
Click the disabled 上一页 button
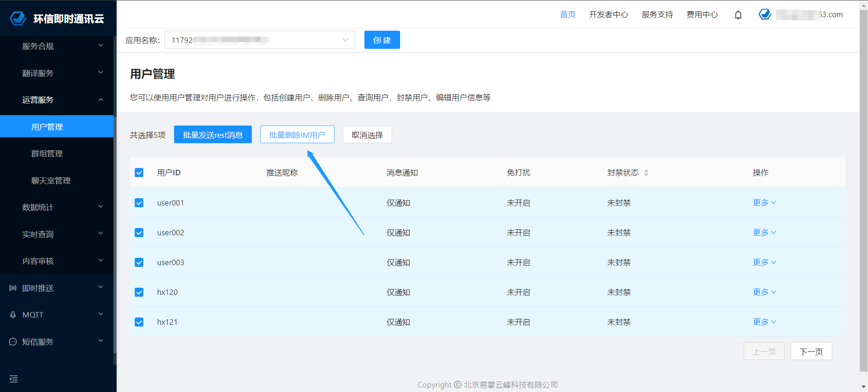tap(764, 351)
